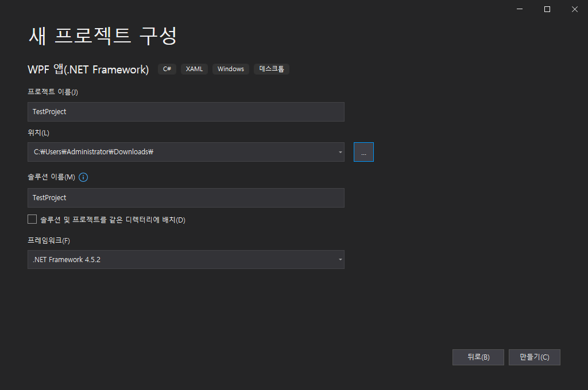Close the new project configuration window
The image size is (588, 390).
(x=574, y=9)
